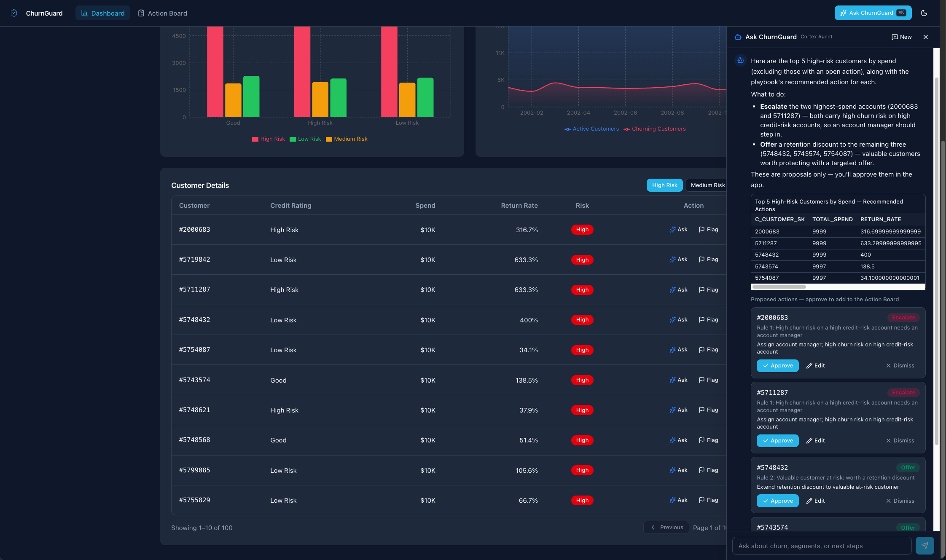Edit the proposed action for #5711287
946x560 pixels.
815,441
